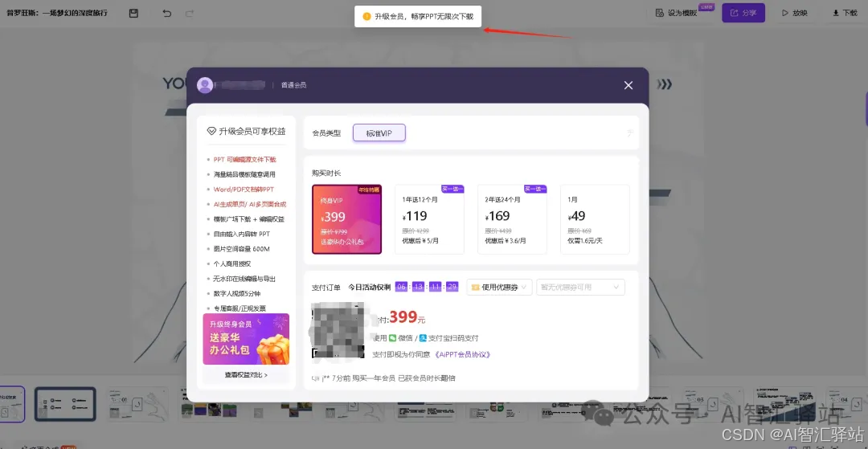The width and height of the screenshot is (868, 449).
Task: Choose the 1年送12个月 ¥119 plan
Action: tap(429, 219)
